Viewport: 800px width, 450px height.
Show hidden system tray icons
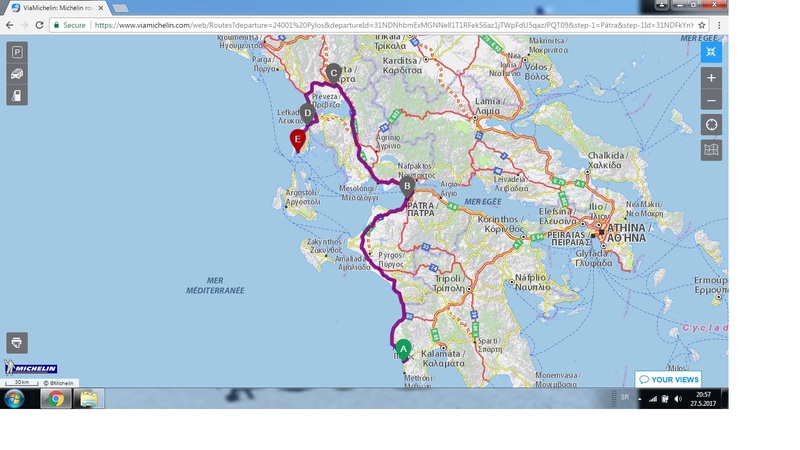click(x=640, y=399)
